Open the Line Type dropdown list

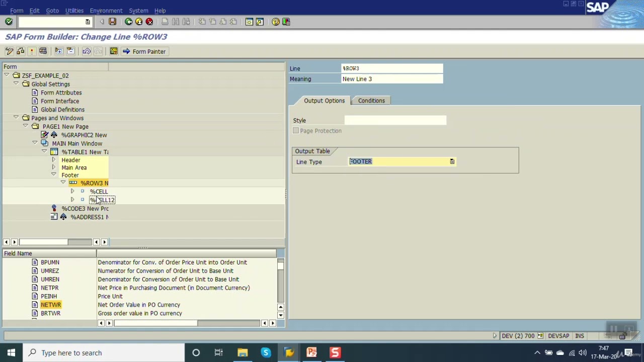452,161
